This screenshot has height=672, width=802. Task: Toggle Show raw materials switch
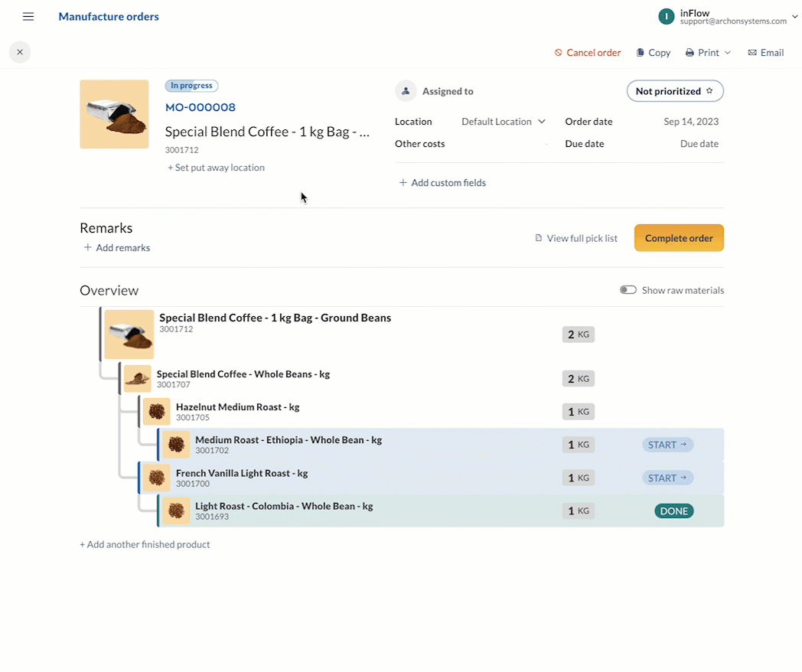628,290
